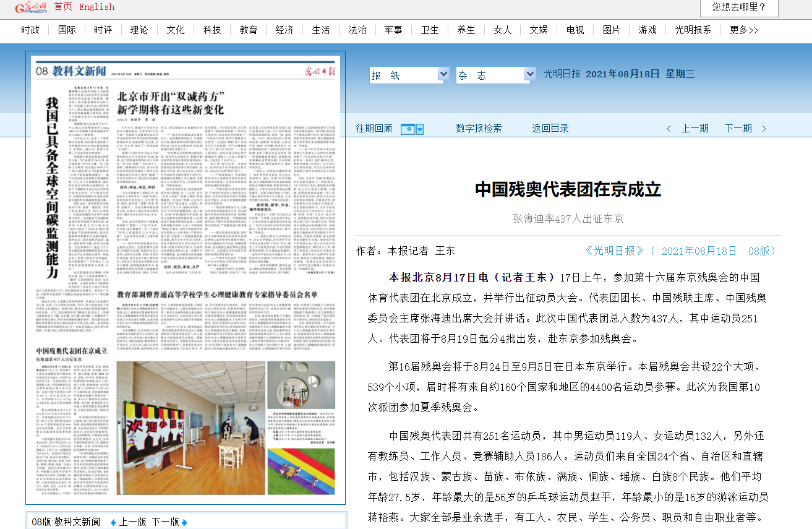
Task: Expand the 杂志 dropdown list
Action: (x=529, y=75)
